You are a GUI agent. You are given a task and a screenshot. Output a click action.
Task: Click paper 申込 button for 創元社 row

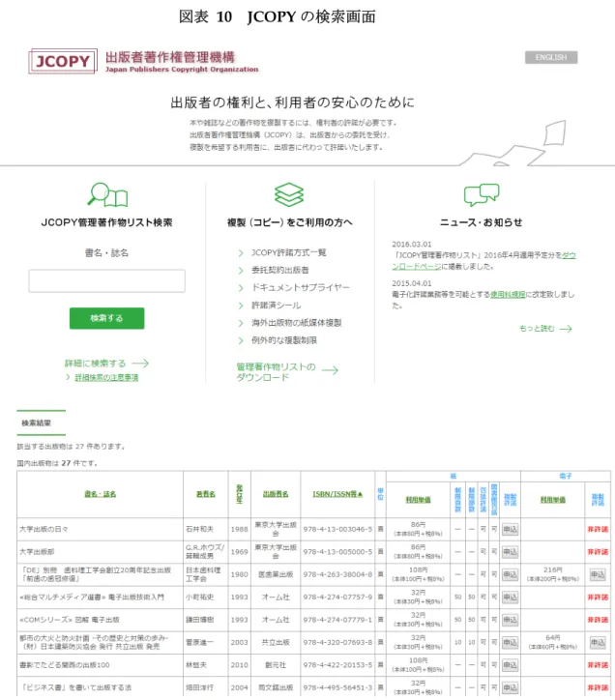tap(510, 665)
